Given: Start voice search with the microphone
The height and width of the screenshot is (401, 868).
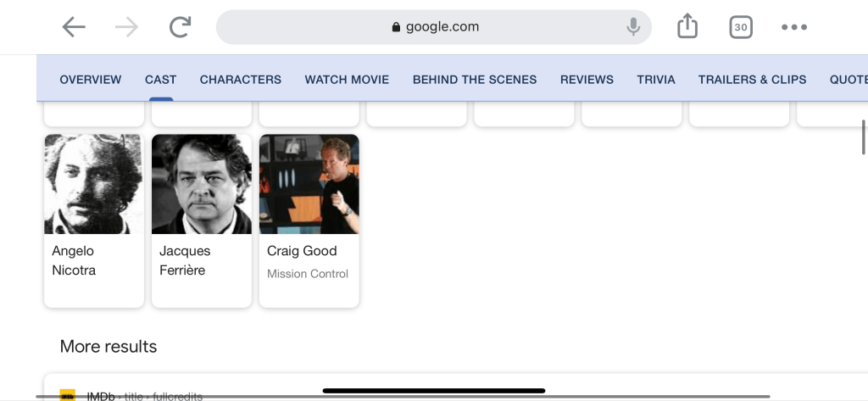Looking at the screenshot, I should (632, 27).
